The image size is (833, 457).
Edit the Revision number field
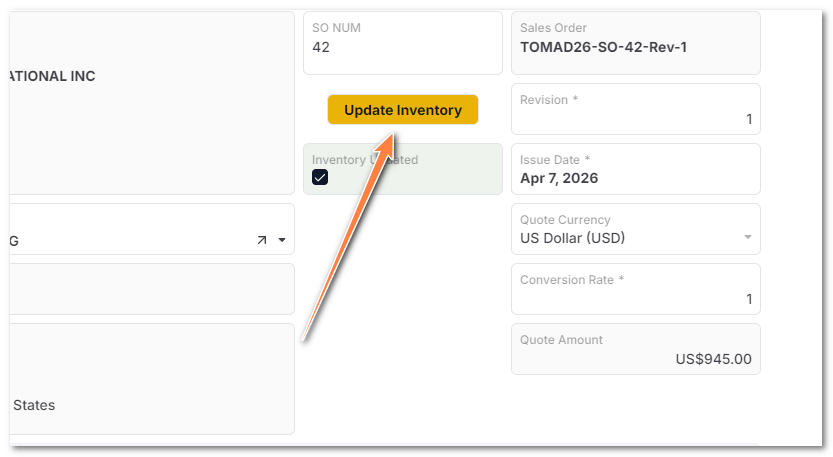(636, 109)
